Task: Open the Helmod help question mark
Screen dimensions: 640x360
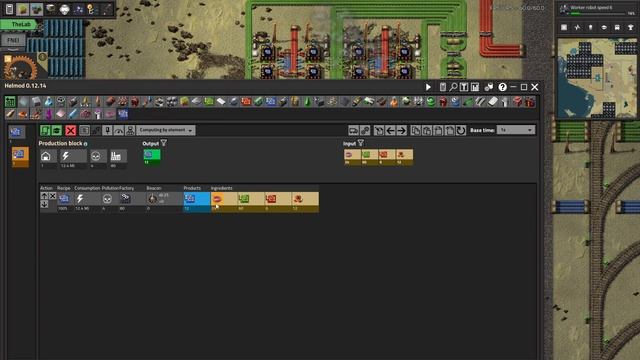Action: pyautogui.click(x=502, y=87)
